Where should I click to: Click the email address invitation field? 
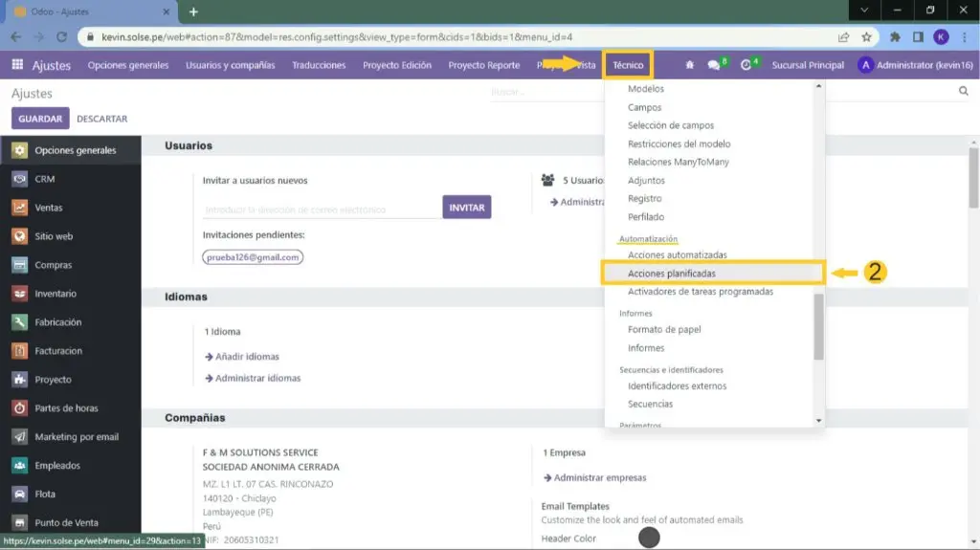point(322,209)
